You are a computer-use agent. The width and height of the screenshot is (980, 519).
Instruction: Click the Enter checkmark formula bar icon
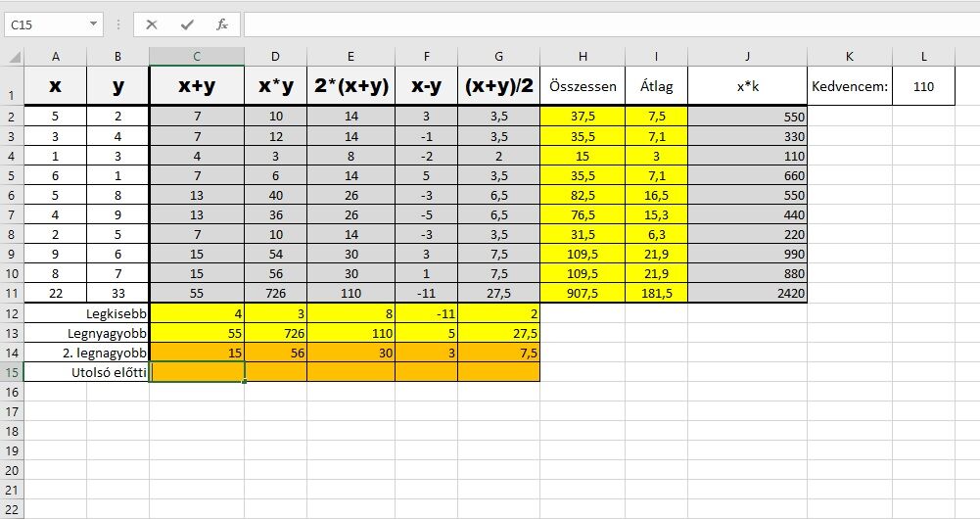tap(186, 25)
